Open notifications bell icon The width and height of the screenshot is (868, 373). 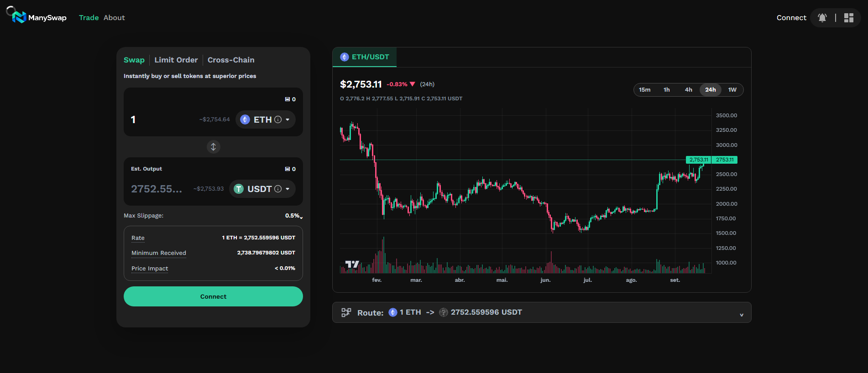point(822,18)
